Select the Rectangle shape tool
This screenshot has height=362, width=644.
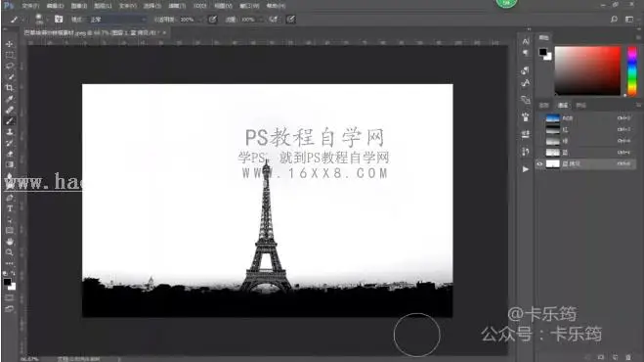10,230
